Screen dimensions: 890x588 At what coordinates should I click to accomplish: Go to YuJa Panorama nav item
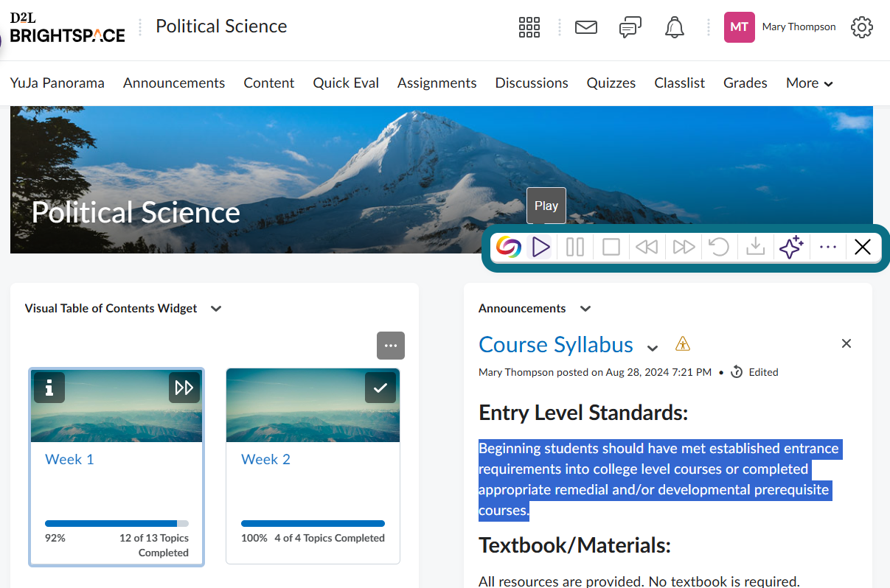click(x=58, y=83)
